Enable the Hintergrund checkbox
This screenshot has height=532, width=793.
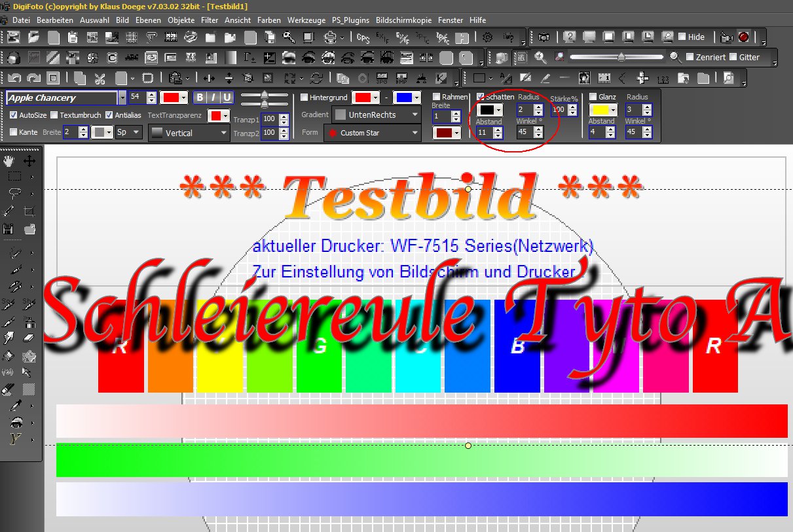pos(304,97)
